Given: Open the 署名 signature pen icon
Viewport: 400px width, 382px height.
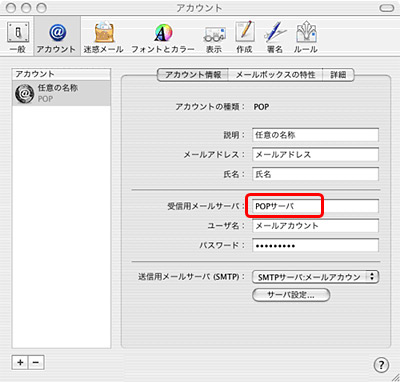Looking at the screenshot, I should (275, 37).
